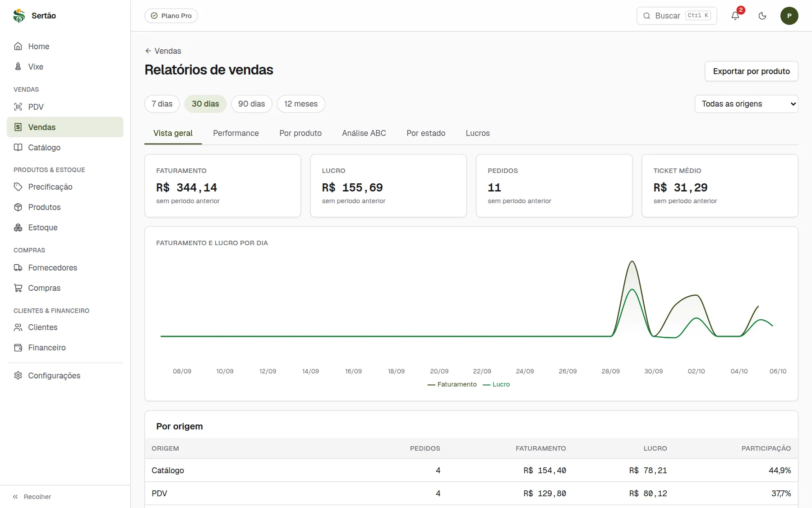Click the Financeiro wallet icon

[x=18, y=347]
